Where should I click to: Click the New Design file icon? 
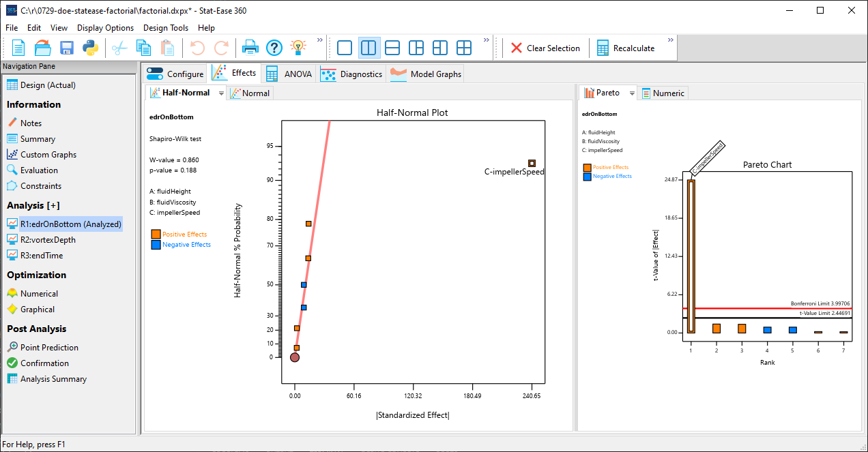pyautogui.click(x=18, y=48)
